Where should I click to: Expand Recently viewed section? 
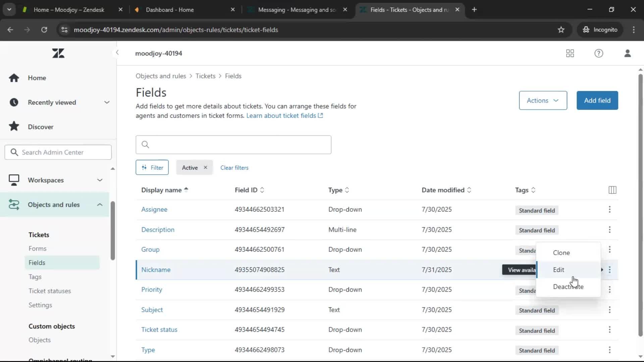coord(107,102)
